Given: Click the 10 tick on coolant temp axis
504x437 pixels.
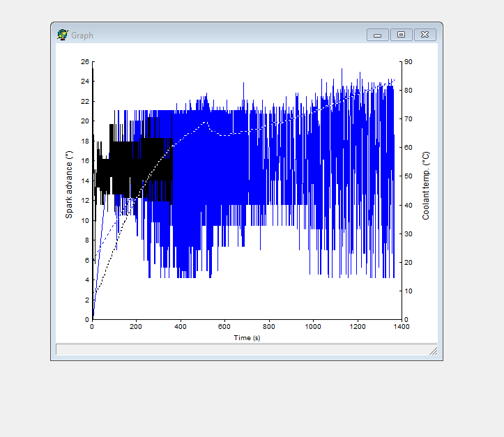Looking at the screenshot, I should coord(408,291).
